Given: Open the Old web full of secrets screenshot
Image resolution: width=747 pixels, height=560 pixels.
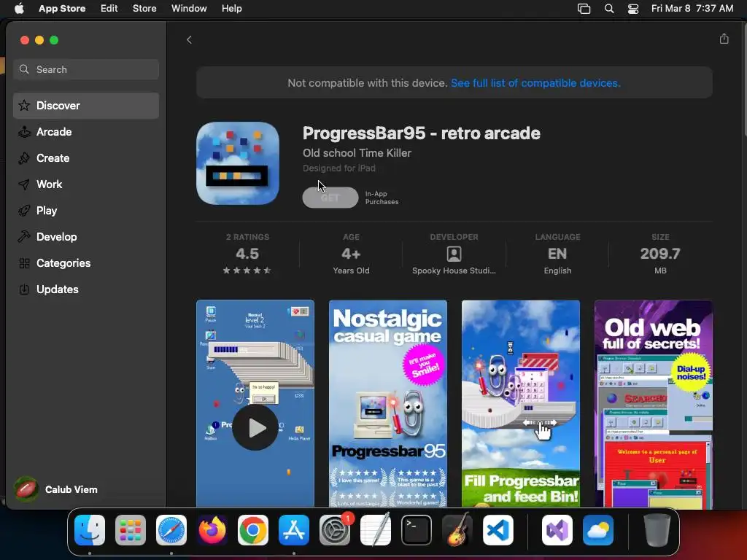Looking at the screenshot, I should pos(654,403).
